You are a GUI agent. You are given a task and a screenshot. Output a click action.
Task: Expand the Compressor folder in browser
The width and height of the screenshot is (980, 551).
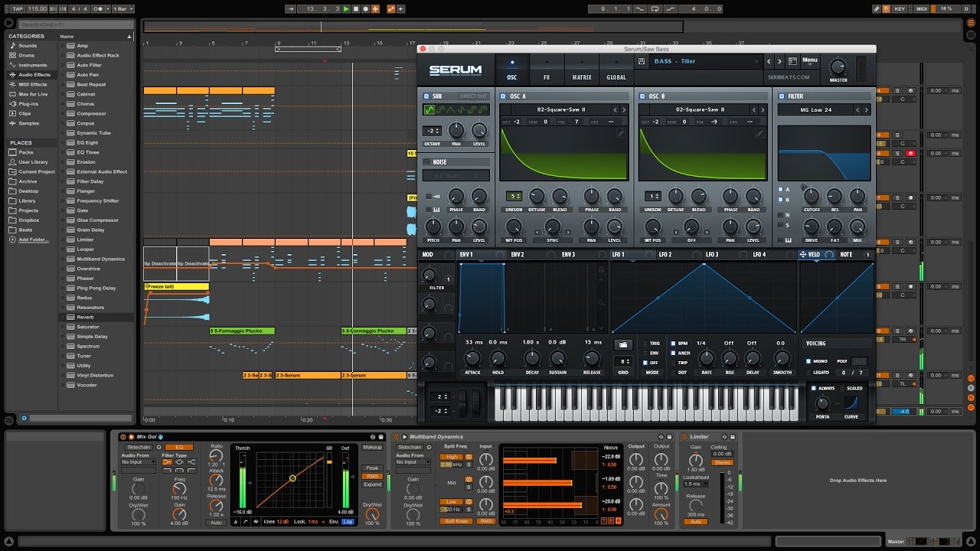(63, 113)
